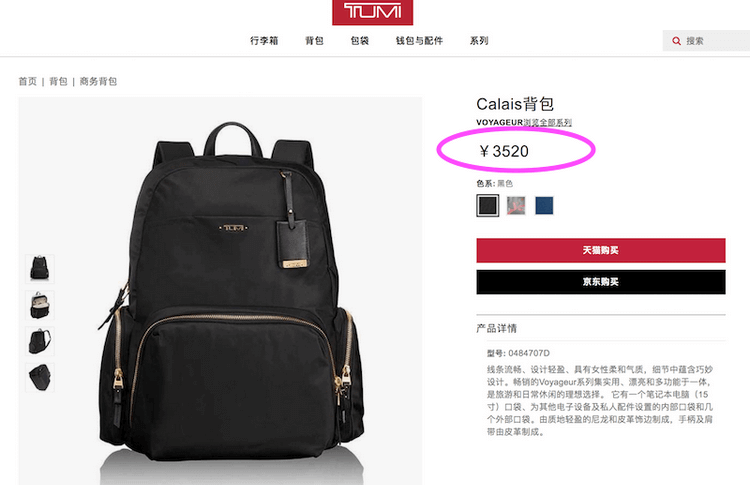Image resolution: width=750 pixels, height=485 pixels.
Task: Click the TUMI logo at top
Action: (x=373, y=11)
